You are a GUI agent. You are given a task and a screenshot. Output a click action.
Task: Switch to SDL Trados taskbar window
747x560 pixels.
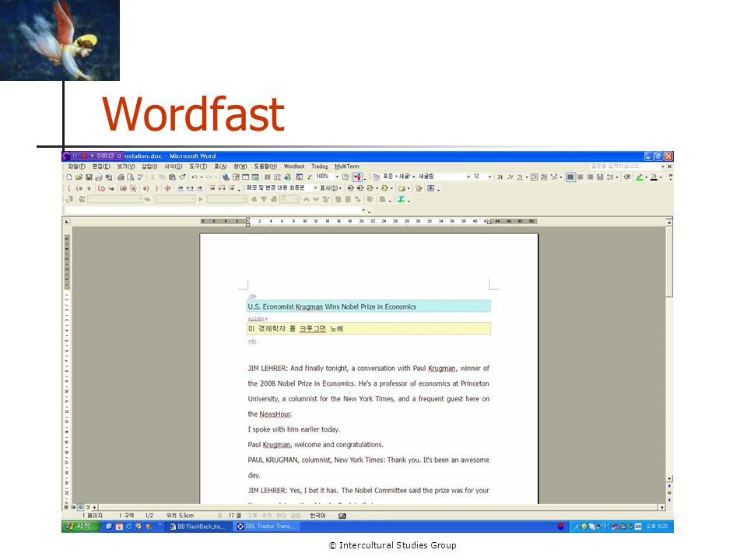(267, 527)
